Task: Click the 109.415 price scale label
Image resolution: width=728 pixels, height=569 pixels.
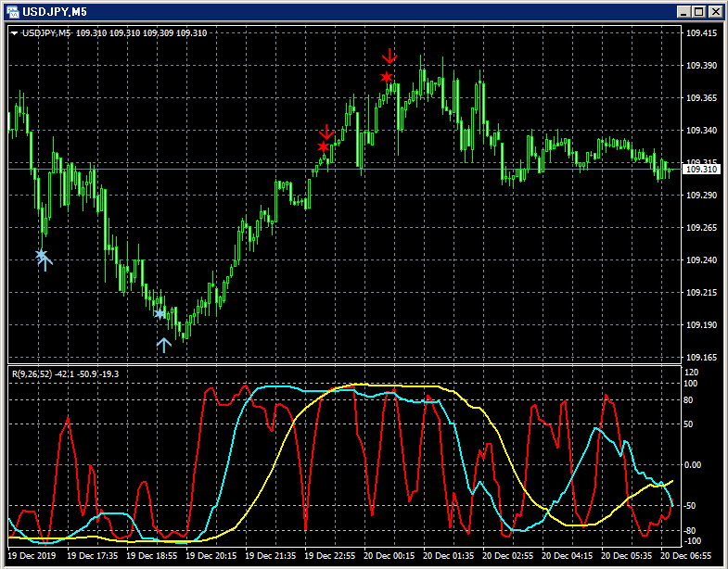Action: 701,33
